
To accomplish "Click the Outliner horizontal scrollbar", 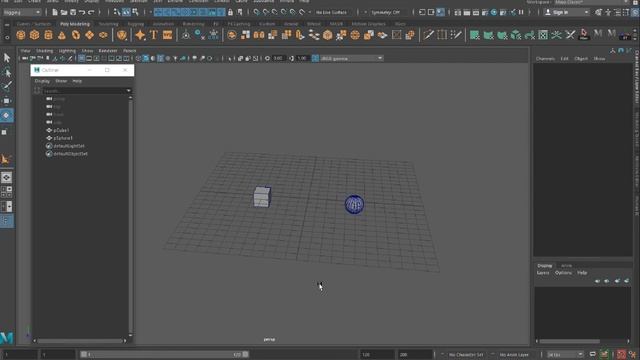I will coord(80,340).
